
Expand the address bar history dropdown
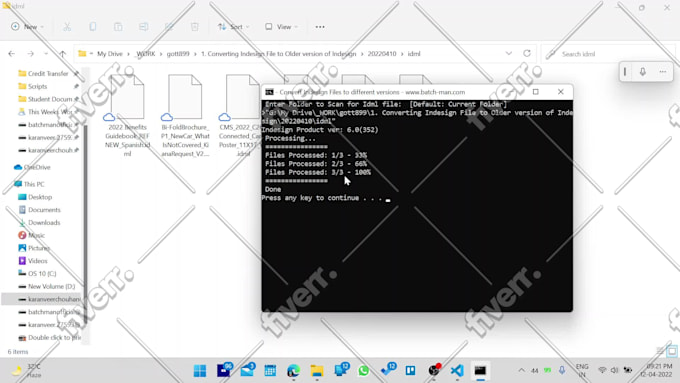tap(509, 54)
